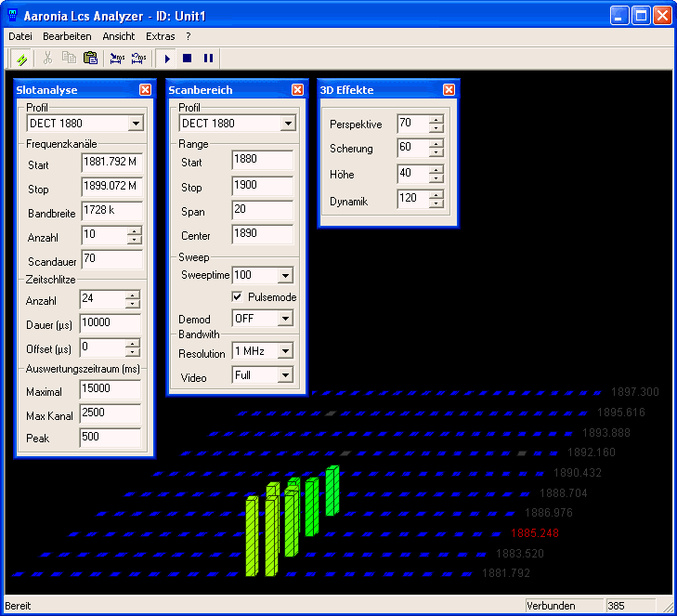Image resolution: width=677 pixels, height=616 pixels.
Task: Open the Extras menu
Action: click(x=160, y=36)
